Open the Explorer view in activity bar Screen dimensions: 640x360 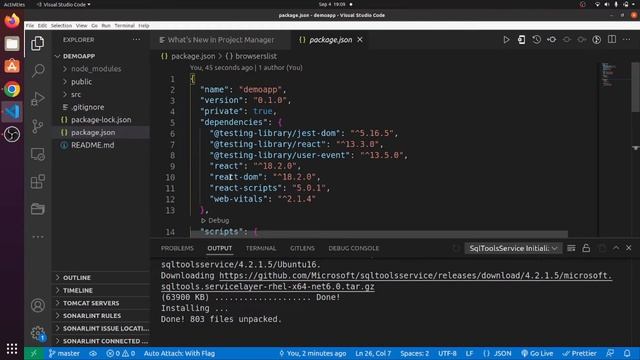coord(38,43)
